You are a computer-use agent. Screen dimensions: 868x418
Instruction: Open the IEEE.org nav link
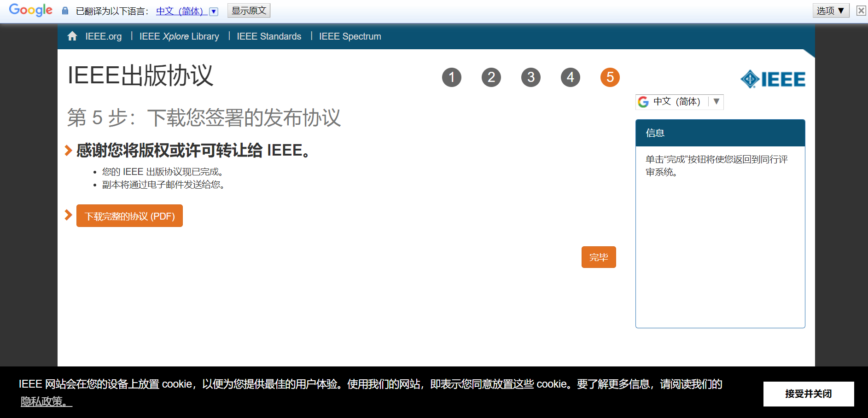point(104,36)
